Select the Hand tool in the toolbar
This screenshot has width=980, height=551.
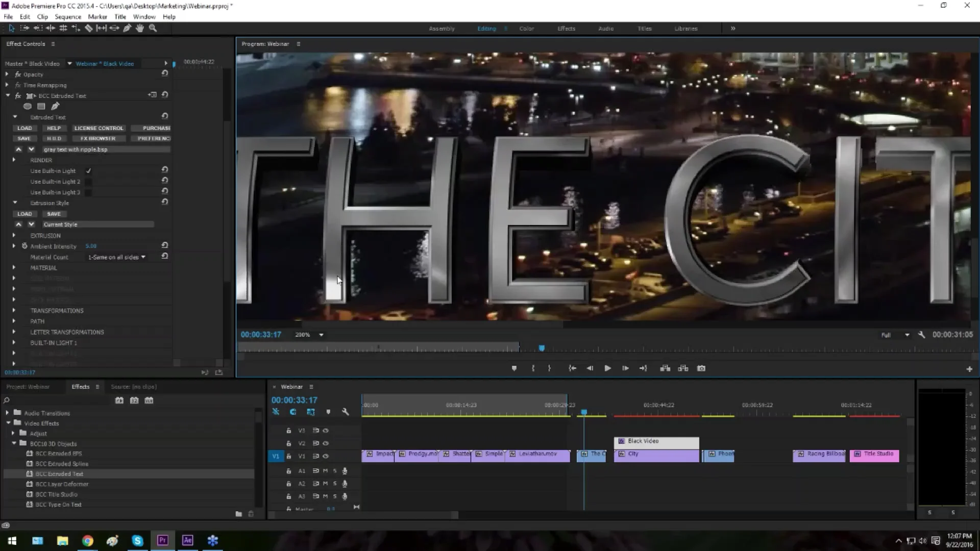[139, 28]
